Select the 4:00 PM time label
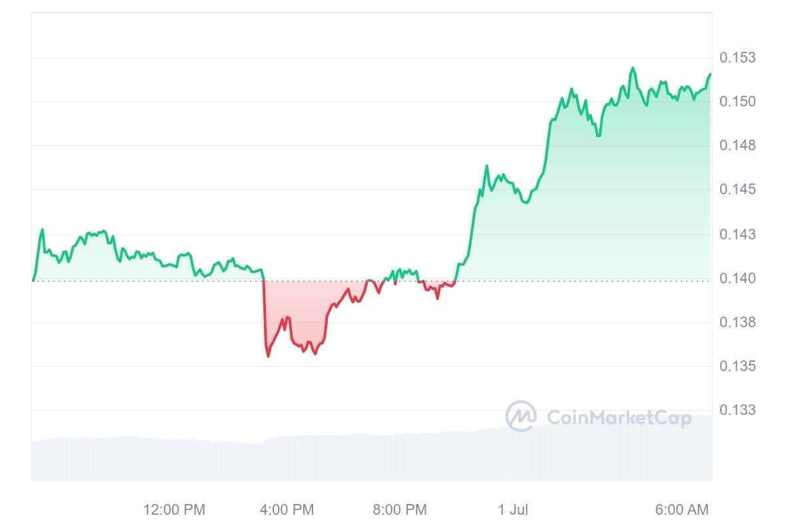The image size is (798, 532). click(x=287, y=510)
